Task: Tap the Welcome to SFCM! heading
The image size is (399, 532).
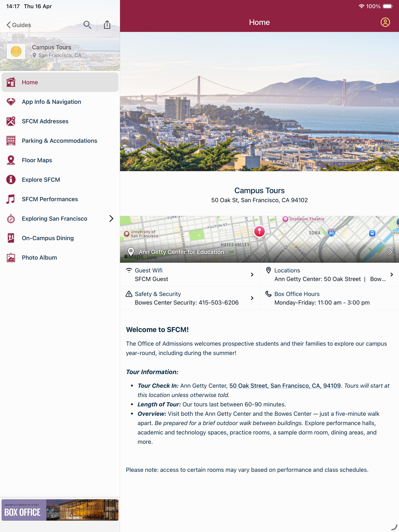Action: click(x=157, y=329)
